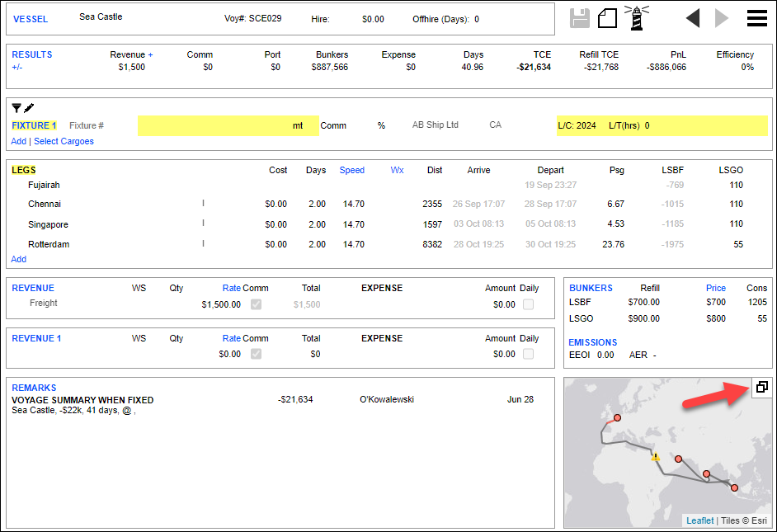Open the Leaflet attribution link on the map
This screenshot has height=532, width=777.
[x=699, y=520]
